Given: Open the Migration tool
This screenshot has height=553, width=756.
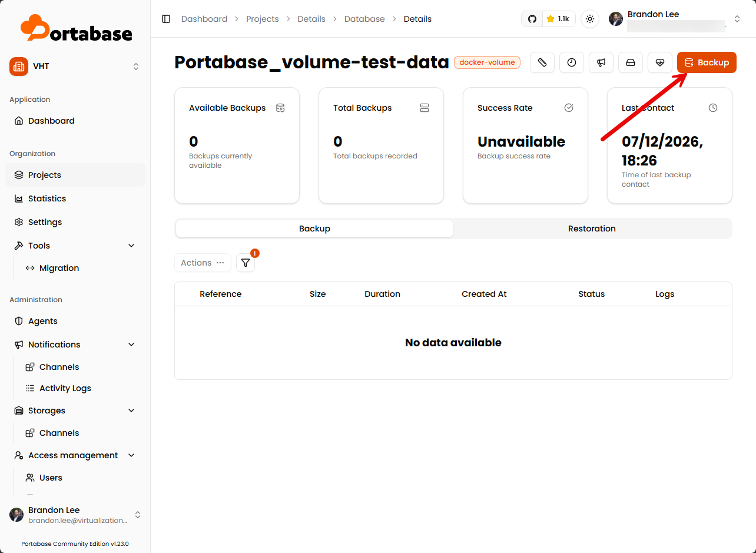Looking at the screenshot, I should point(59,268).
